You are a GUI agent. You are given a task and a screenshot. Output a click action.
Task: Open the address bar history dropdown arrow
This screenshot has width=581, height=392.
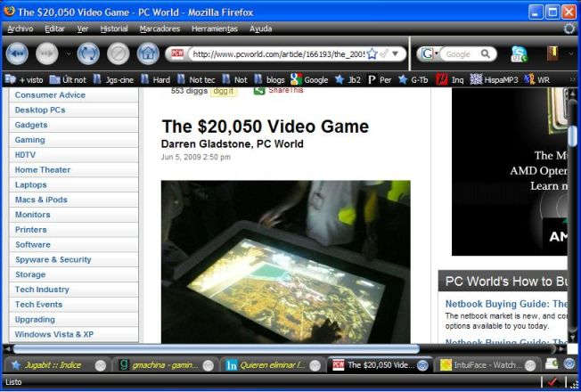point(396,54)
